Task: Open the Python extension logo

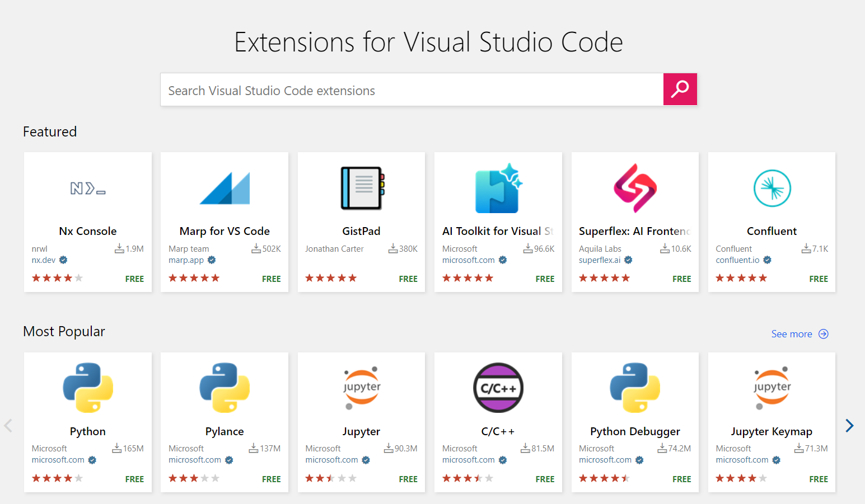Action: [88, 388]
